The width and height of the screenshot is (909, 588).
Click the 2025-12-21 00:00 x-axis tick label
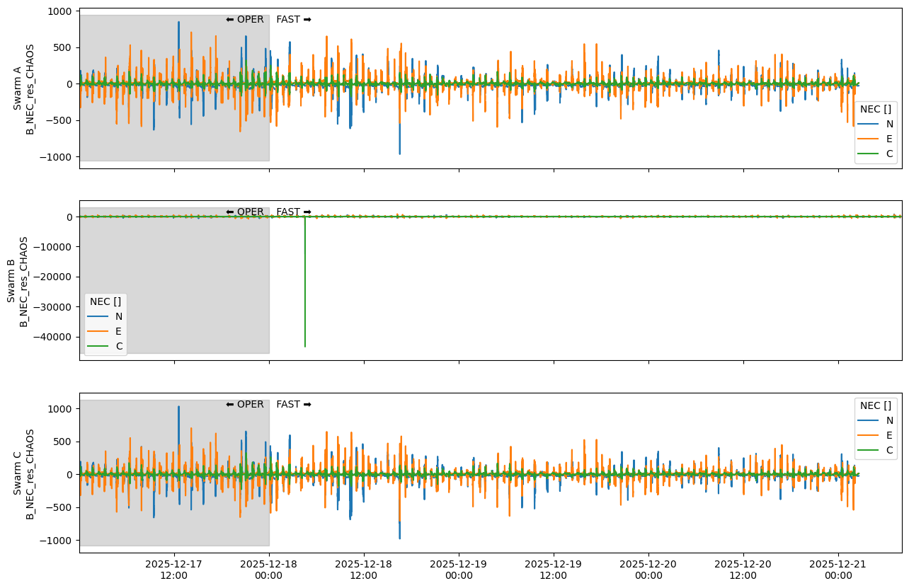(838, 569)
